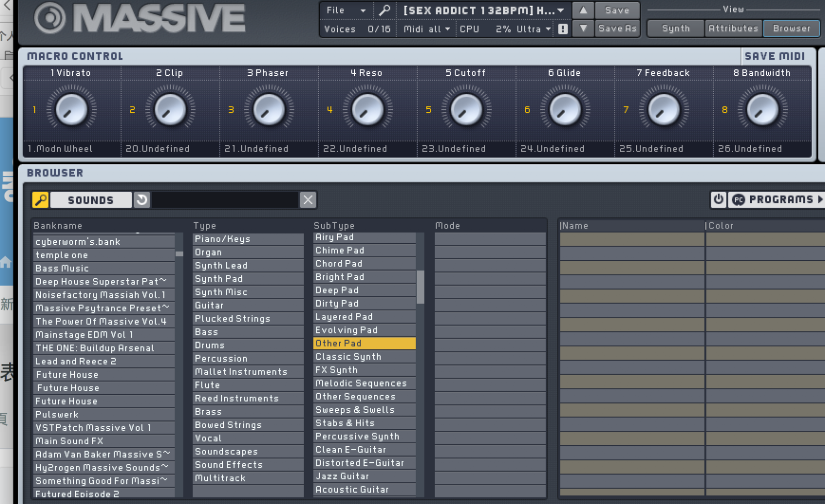Select the cyberworm's.bank entry
The height and width of the screenshot is (504, 825).
(x=104, y=242)
